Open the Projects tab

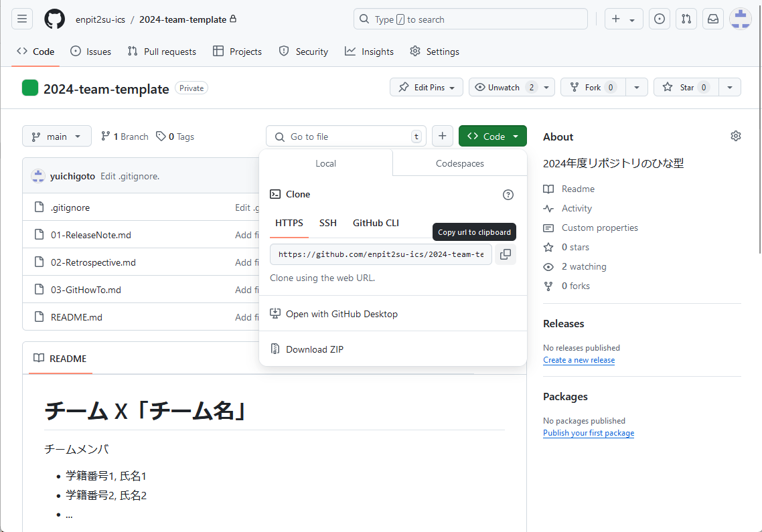pos(238,52)
